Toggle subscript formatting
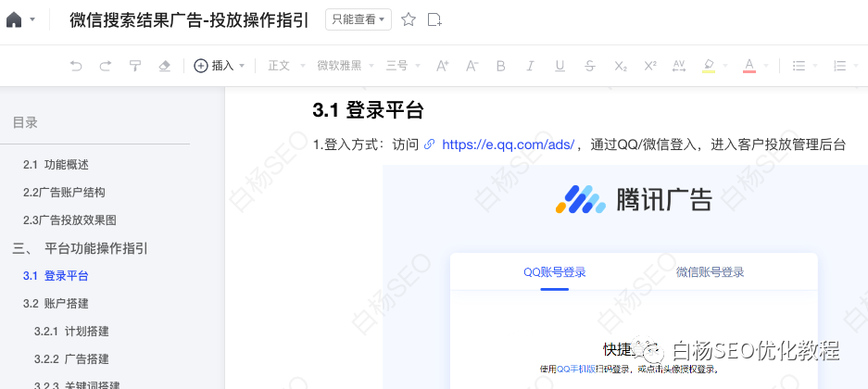The height and width of the screenshot is (389, 868). tap(621, 66)
